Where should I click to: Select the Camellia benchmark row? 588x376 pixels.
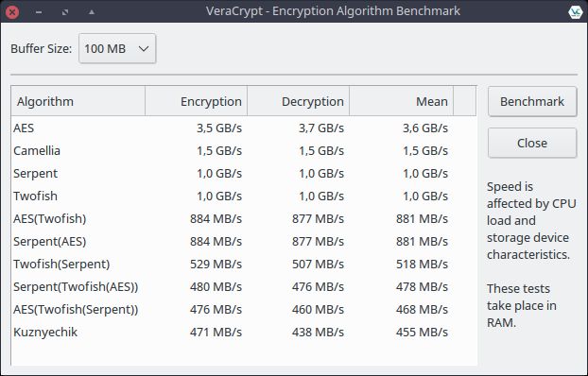point(244,151)
